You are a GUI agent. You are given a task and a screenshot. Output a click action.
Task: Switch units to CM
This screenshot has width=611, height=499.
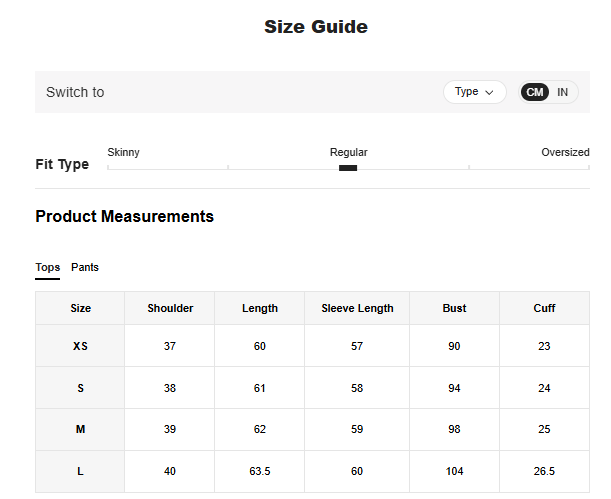pos(535,92)
